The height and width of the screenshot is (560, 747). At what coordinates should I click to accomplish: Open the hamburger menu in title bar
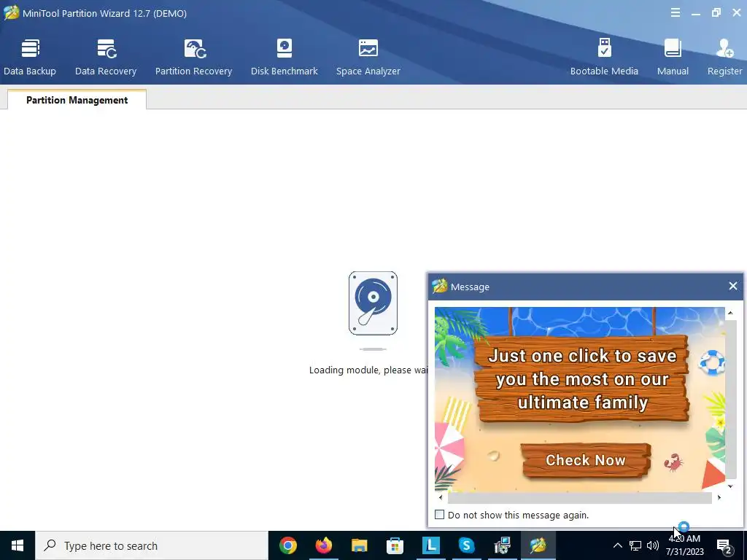(675, 13)
